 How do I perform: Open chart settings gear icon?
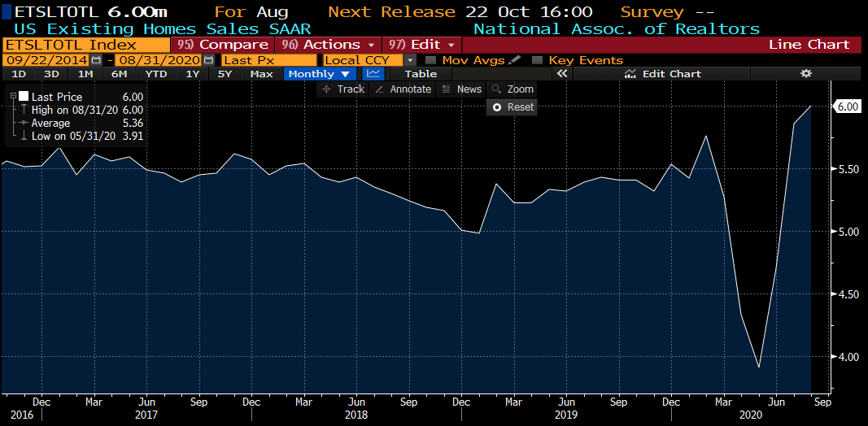[806, 74]
